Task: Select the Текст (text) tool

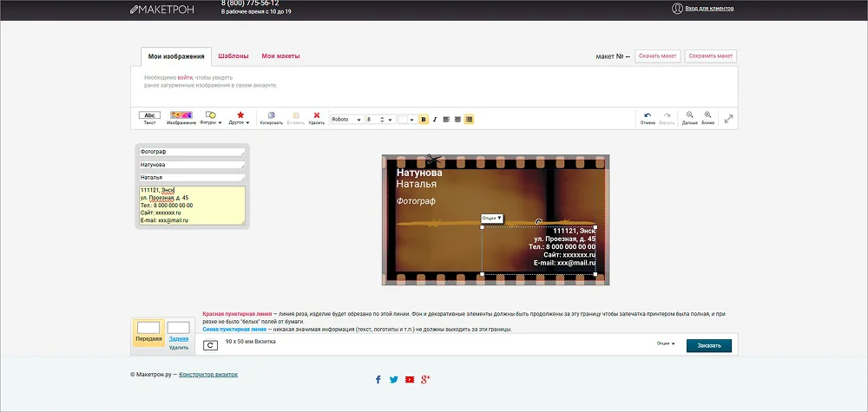Action: [x=150, y=115]
